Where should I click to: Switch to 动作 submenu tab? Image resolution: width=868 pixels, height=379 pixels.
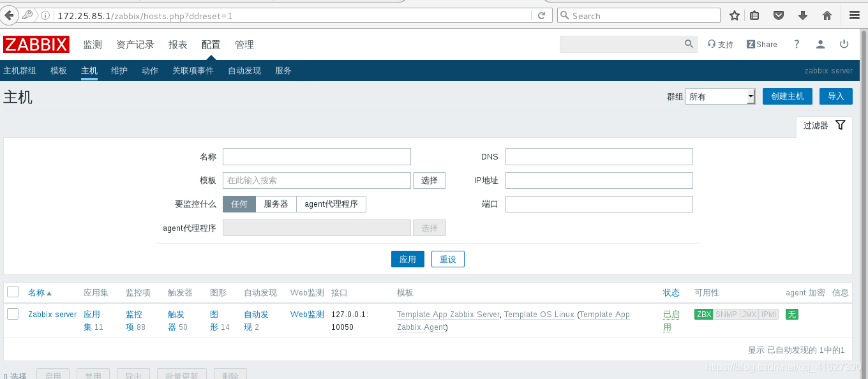pyautogui.click(x=150, y=71)
